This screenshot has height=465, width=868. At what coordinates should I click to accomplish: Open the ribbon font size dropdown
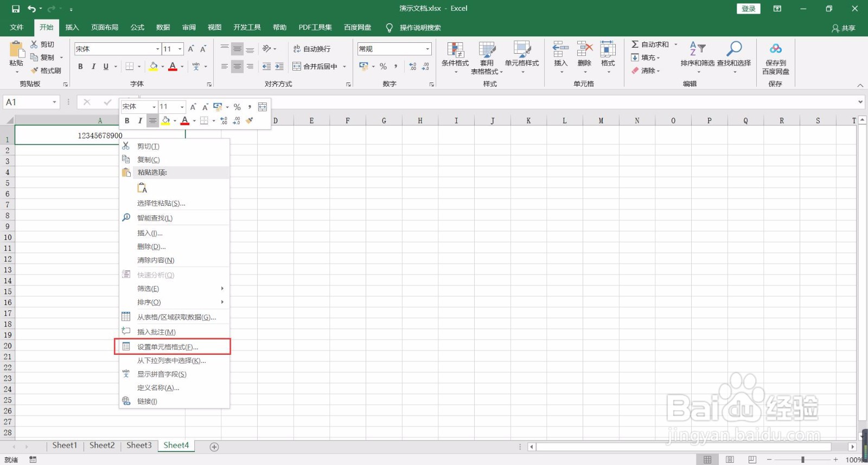[x=180, y=49]
